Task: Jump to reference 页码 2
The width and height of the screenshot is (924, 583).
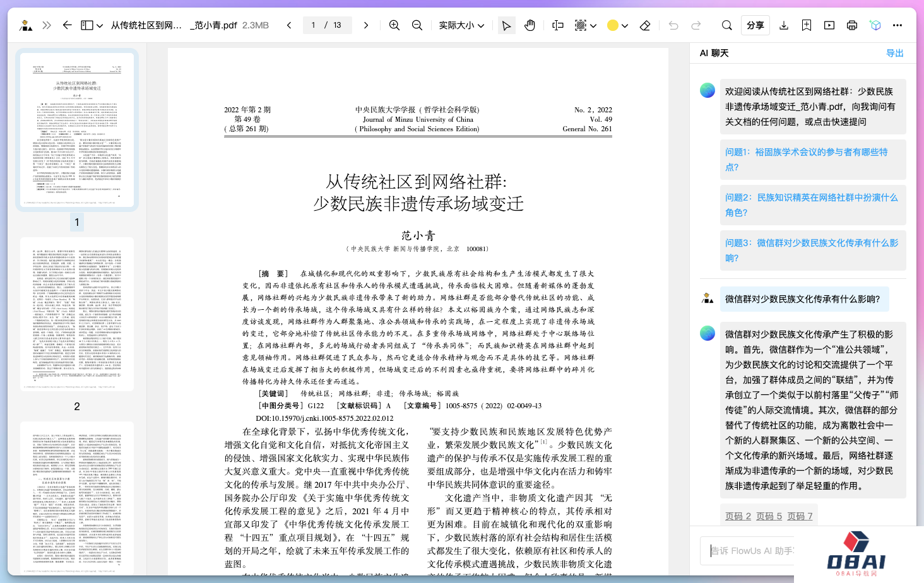Action: [x=738, y=516]
